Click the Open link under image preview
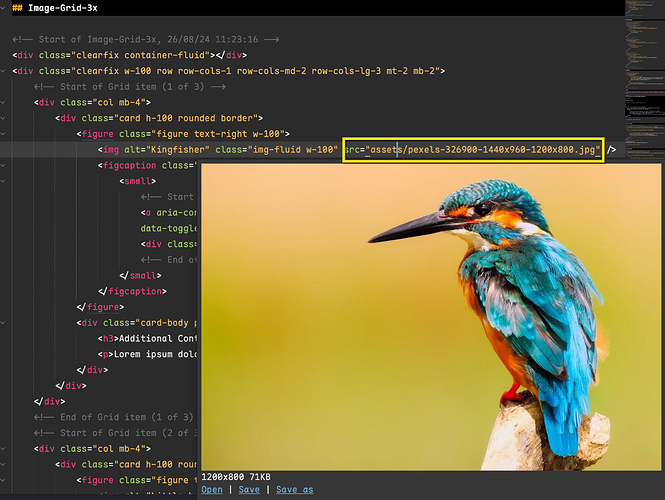Image resolution: width=665 pixels, height=500 pixels. point(211,489)
